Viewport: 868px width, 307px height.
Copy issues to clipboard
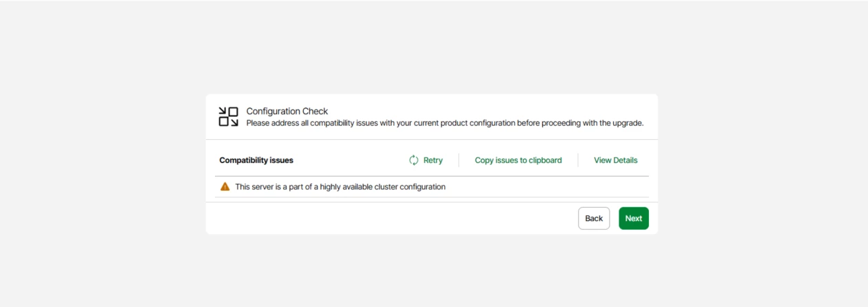518,160
